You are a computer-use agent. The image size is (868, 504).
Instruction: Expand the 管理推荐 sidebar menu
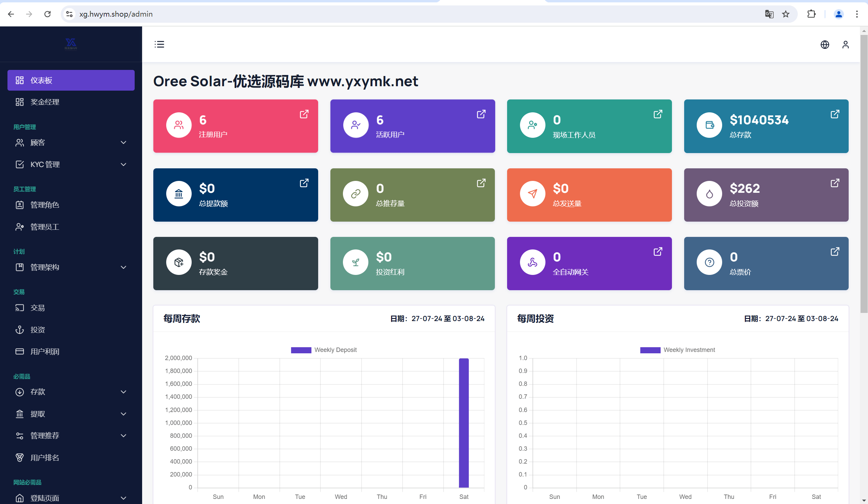[71, 436]
